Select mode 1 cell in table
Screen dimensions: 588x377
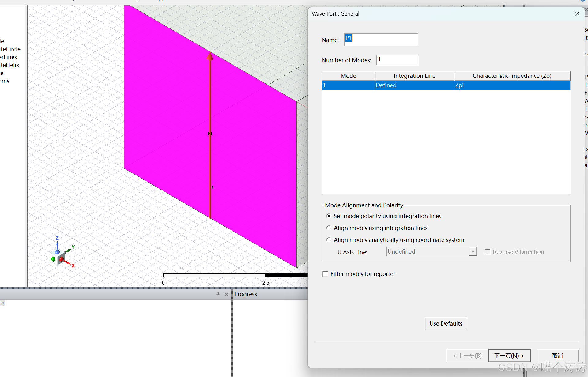coord(348,85)
